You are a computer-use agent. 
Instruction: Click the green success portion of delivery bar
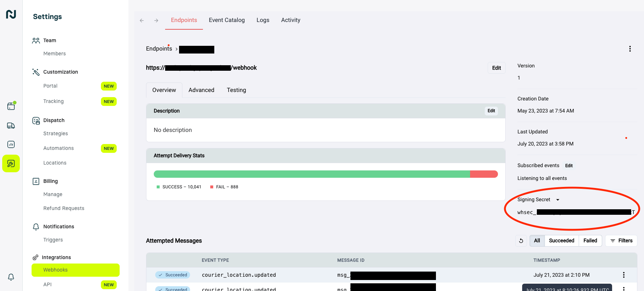(x=312, y=174)
